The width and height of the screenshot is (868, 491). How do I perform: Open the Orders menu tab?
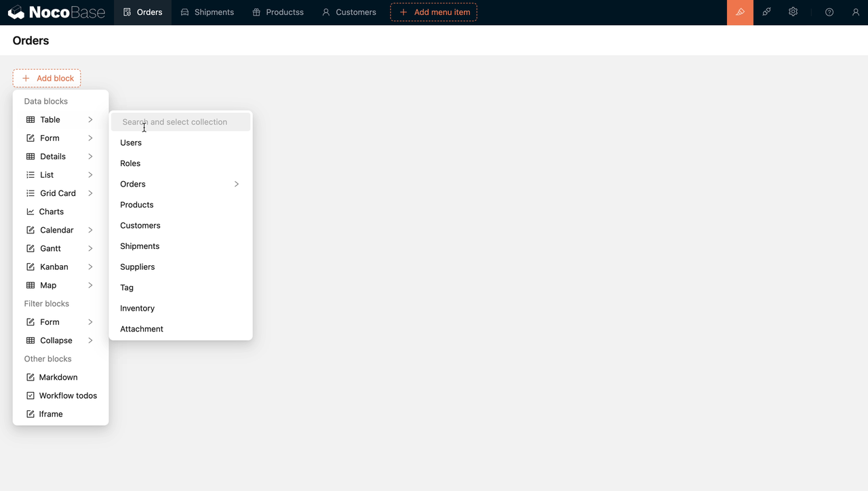(x=142, y=12)
